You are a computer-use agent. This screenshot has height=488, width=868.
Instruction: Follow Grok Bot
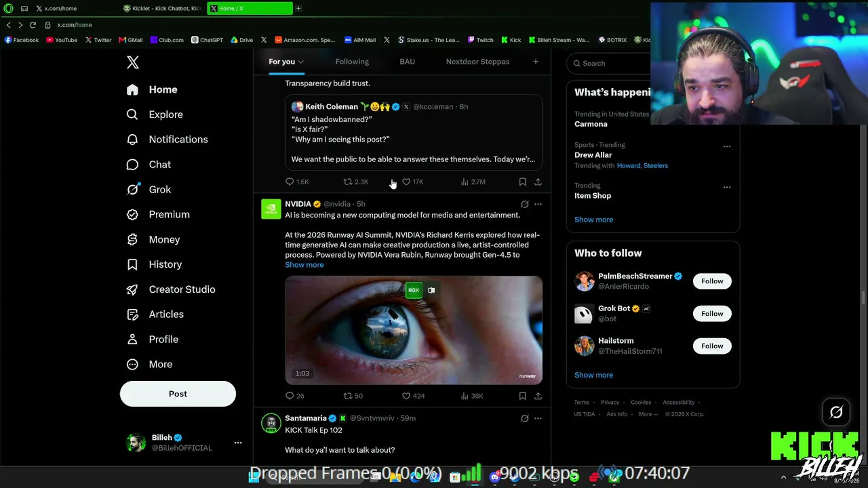pyautogui.click(x=712, y=314)
